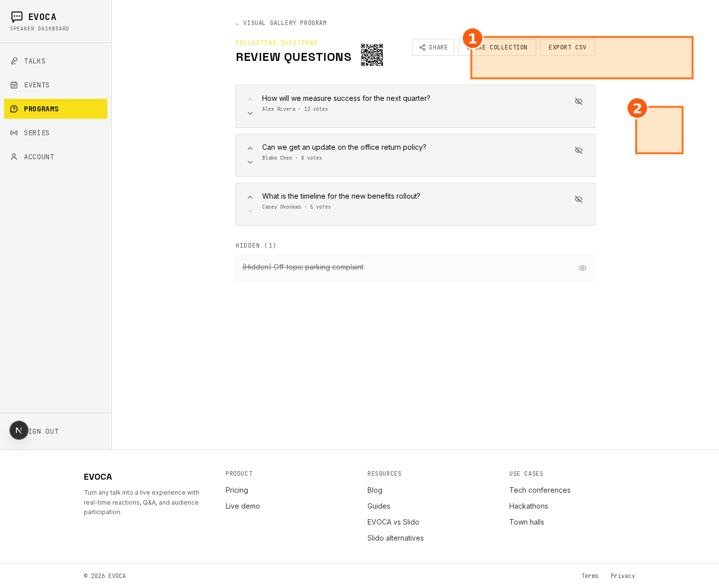Viewport: 719px width, 588px height.
Task: Open the Live demo footer link
Action: point(243,506)
